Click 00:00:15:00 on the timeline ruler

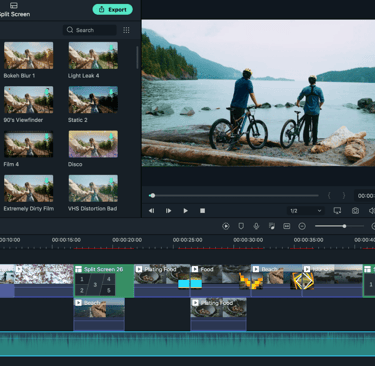pos(66,240)
